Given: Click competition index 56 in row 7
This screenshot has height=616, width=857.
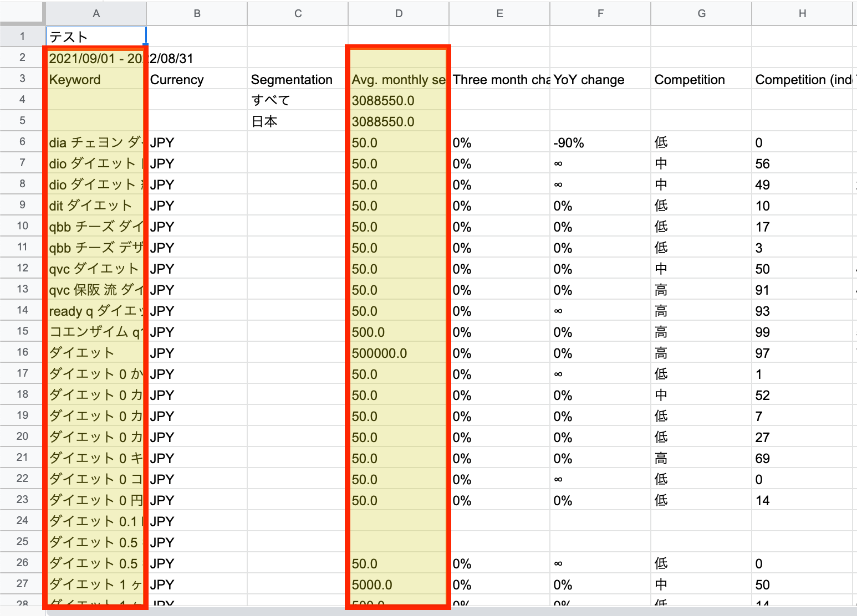Looking at the screenshot, I should [x=802, y=163].
